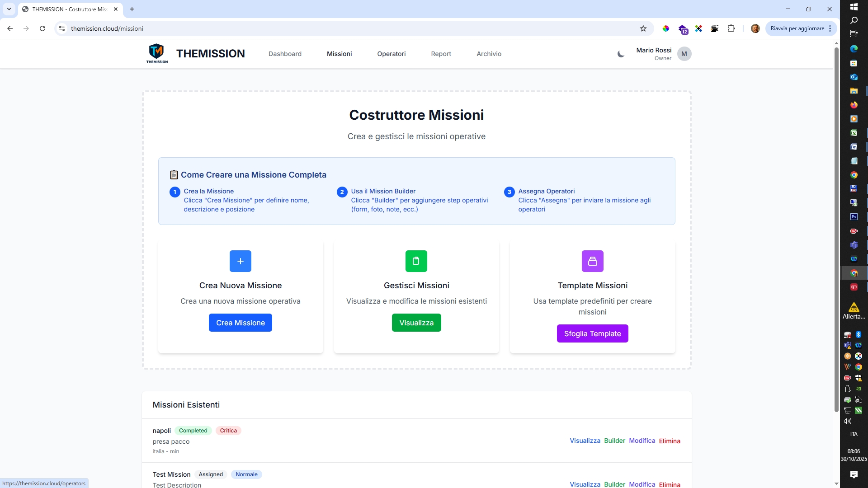Open the Mario Rossi avatar menu
868x488 pixels.
[x=684, y=54]
